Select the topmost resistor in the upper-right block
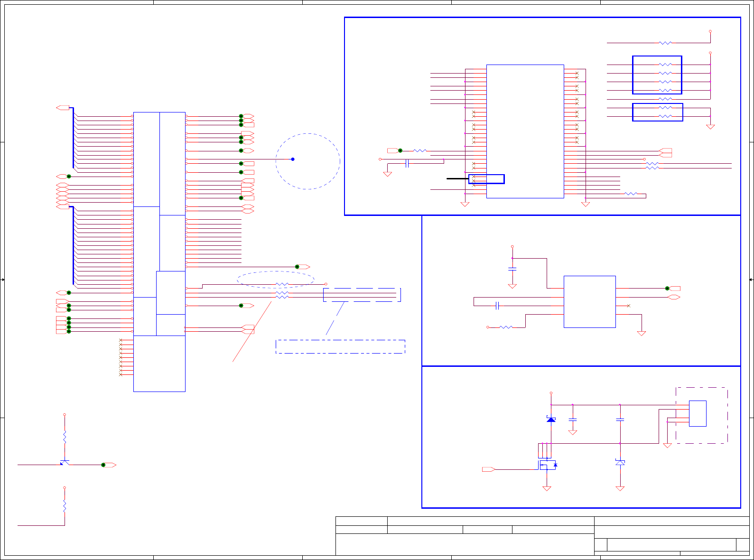Viewport: 754px width, 560px height. coord(665,43)
